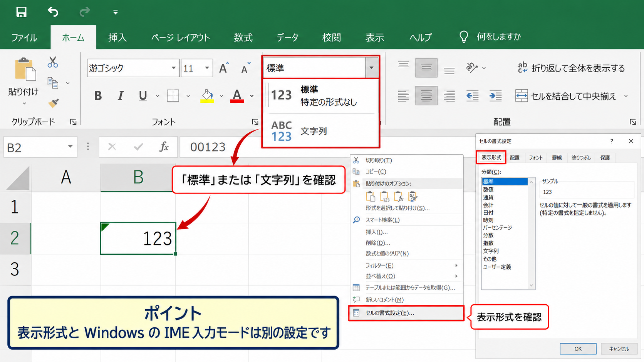Click the formula bar Enter checkmark icon
Image resolution: width=644 pixels, height=362 pixels.
click(x=138, y=147)
